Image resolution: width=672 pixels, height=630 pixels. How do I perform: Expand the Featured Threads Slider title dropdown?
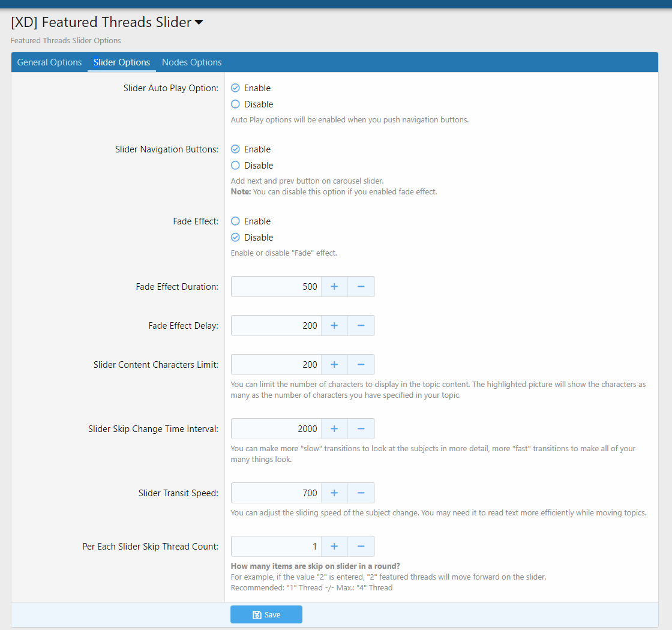[x=199, y=23]
